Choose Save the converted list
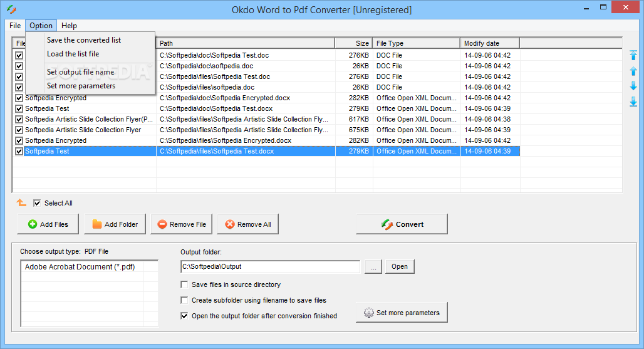This screenshot has width=644, height=349. (84, 40)
